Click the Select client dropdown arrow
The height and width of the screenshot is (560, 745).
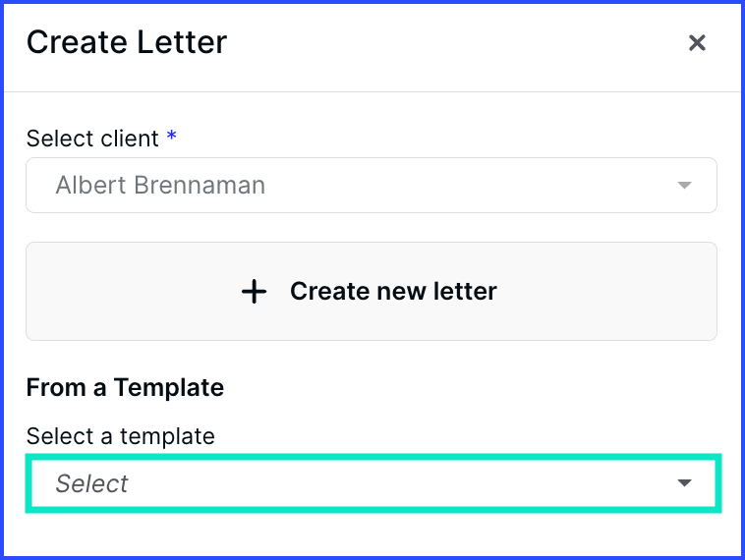[x=685, y=186]
